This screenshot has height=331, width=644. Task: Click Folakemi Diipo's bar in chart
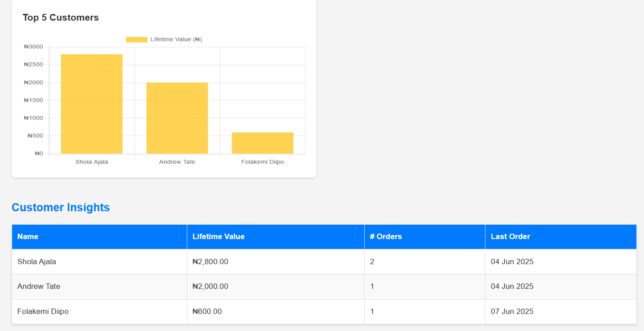(262, 143)
